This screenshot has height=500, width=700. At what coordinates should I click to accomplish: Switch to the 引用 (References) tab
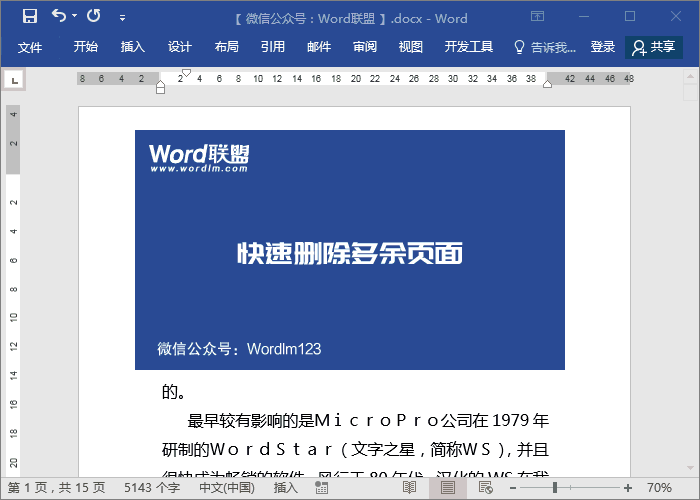[273, 46]
